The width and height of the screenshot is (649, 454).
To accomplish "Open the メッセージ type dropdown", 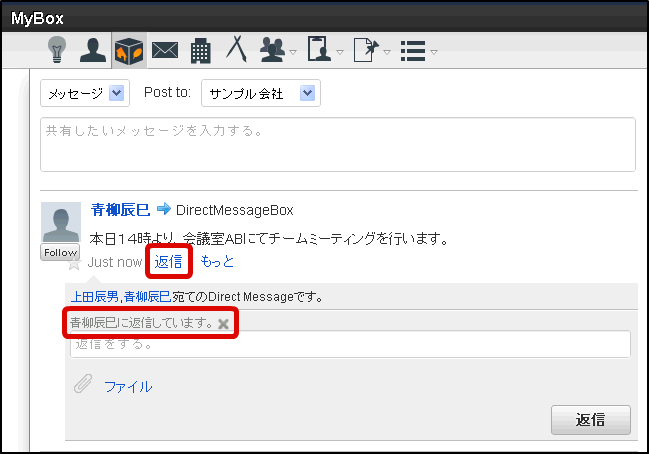I will (x=85, y=93).
